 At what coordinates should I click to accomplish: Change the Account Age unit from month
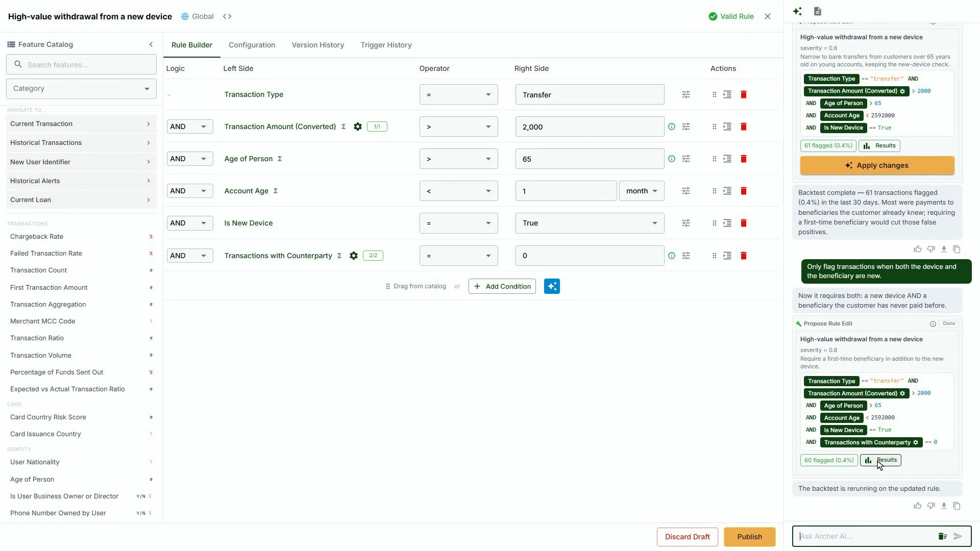(x=642, y=191)
